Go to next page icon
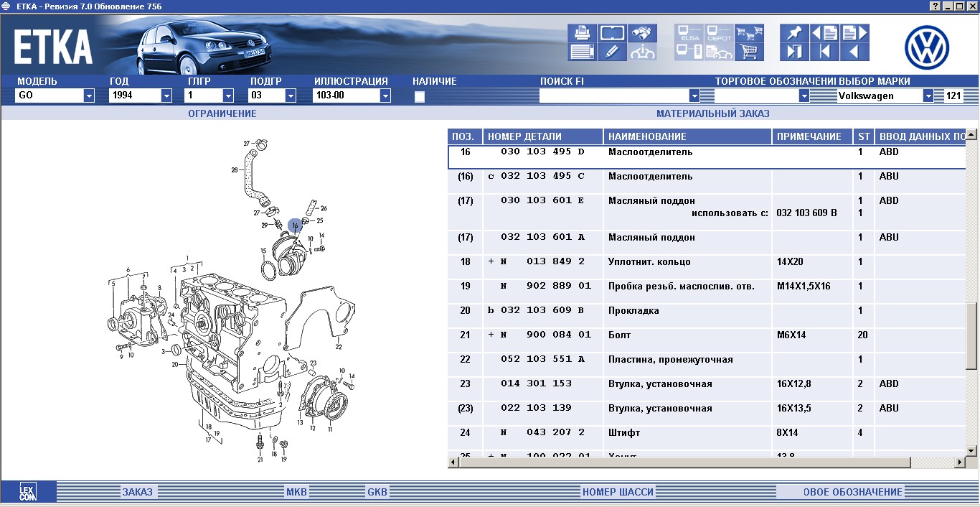The height and width of the screenshot is (507, 980). (854, 33)
